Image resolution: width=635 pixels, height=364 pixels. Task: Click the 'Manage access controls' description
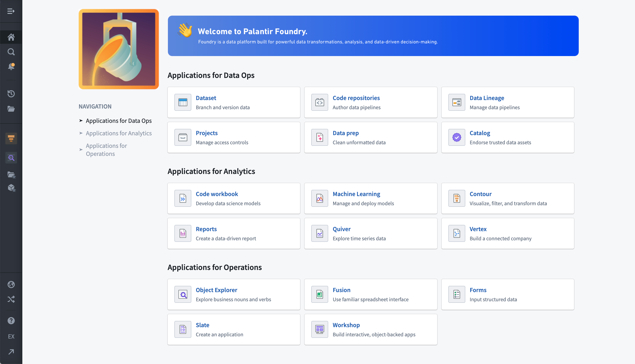click(222, 142)
